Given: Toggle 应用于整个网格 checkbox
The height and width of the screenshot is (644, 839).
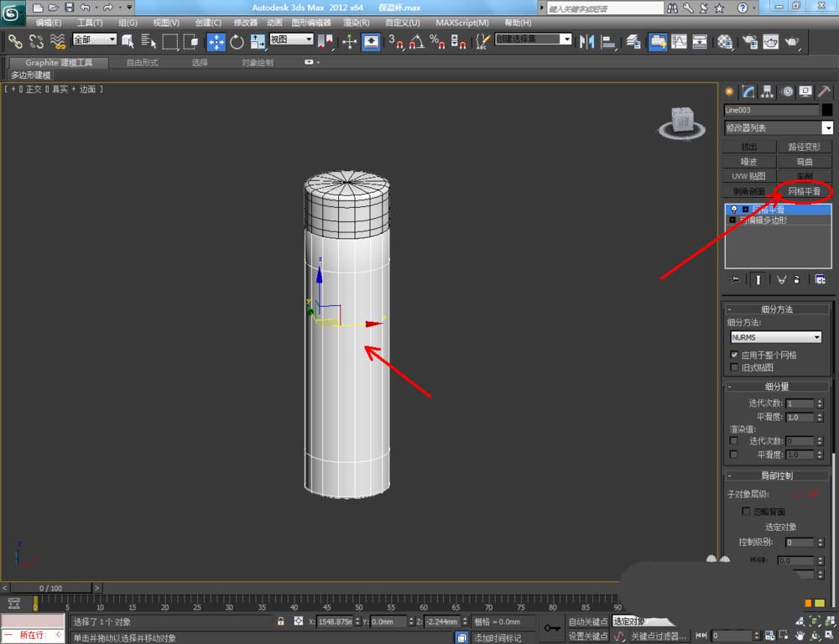Looking at the screenshot, I should (x=734, y=355).
